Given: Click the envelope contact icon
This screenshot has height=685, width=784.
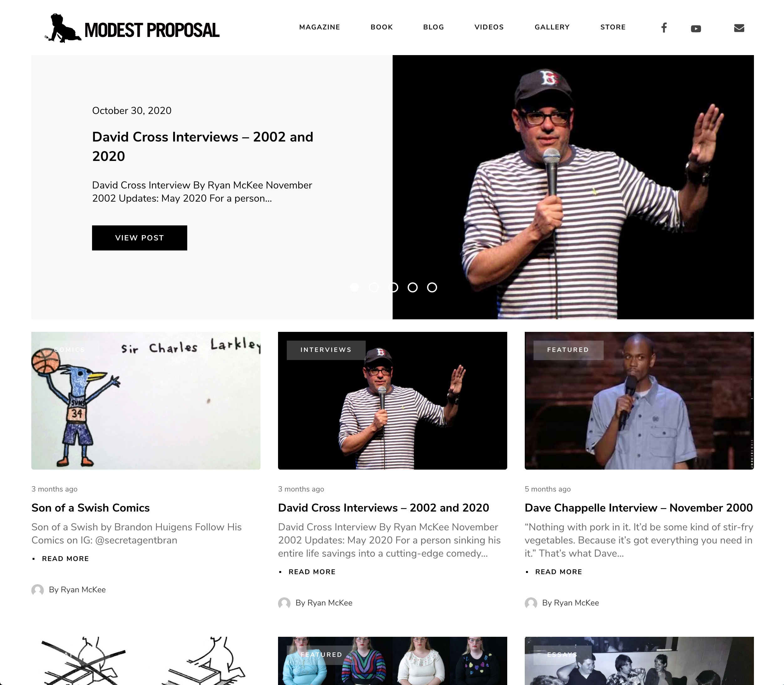Looking at the screenshot, I should pyautogui.click(x=739, y=27).
